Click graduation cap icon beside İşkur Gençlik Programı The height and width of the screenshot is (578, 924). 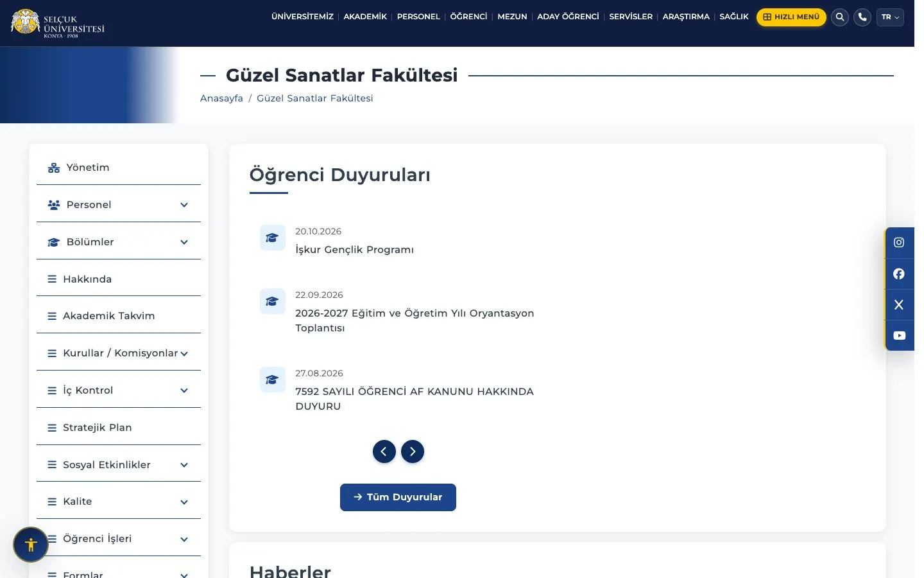pos(272,238)
